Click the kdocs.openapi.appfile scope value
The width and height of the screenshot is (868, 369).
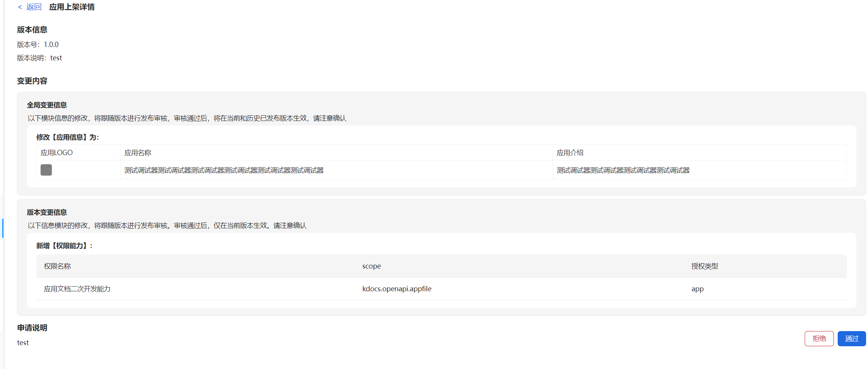tap(396, 289)
